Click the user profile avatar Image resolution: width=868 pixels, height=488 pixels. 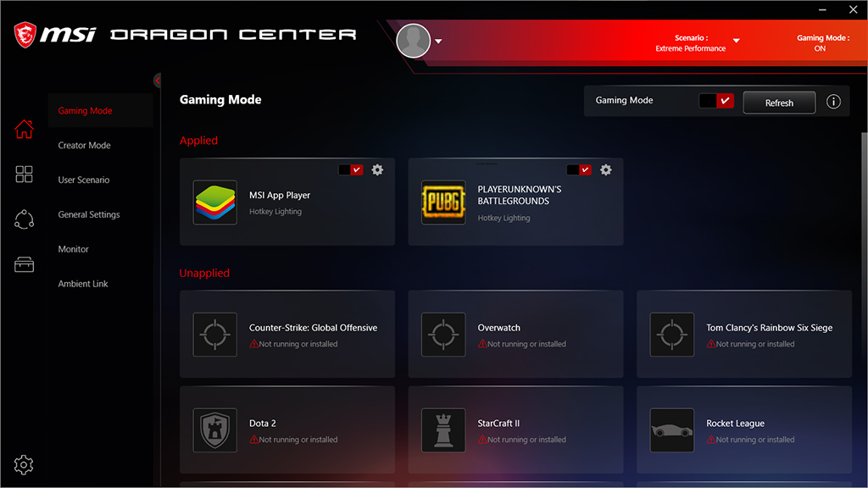point(414,41)
